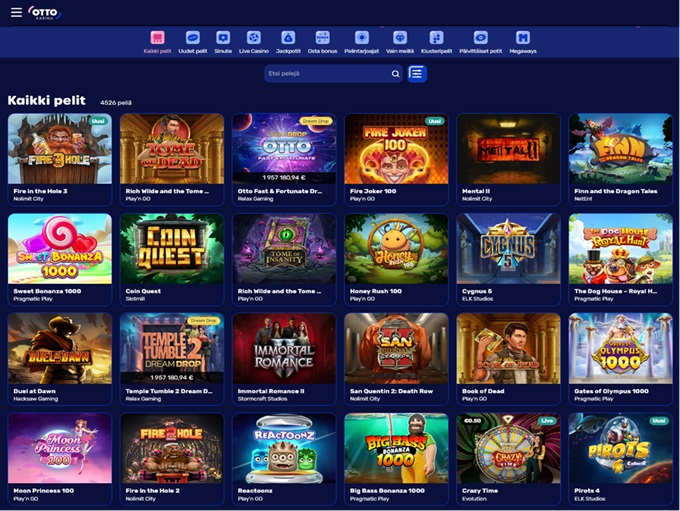This screenshot has width=680, height=511.
Task: Open the Uudet pelit category
Action: 193,42
